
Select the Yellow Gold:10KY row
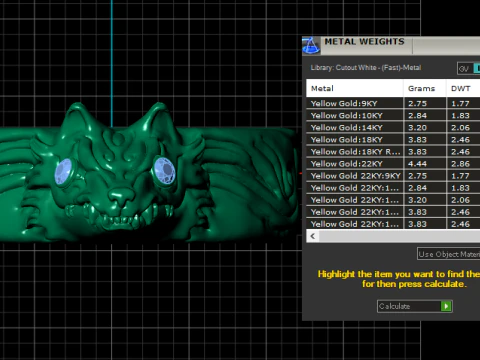click(393, 115)
